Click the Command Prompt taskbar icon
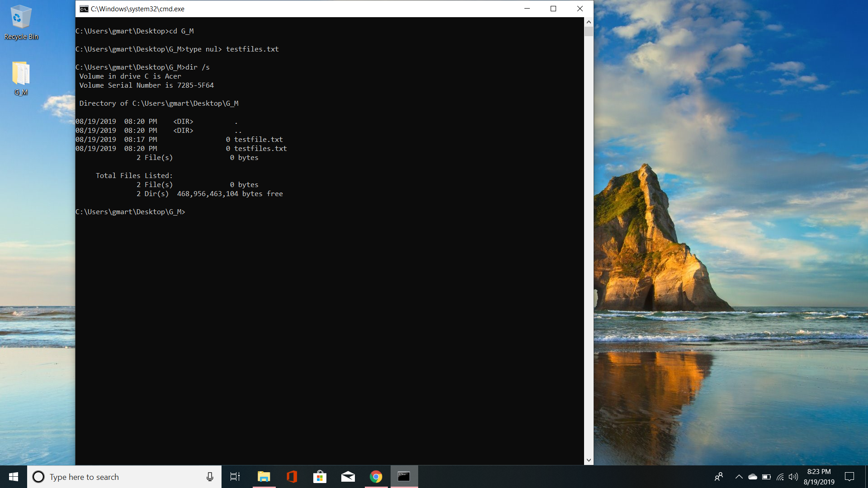The height and width of the screenshot is (488, 868). 404,477
